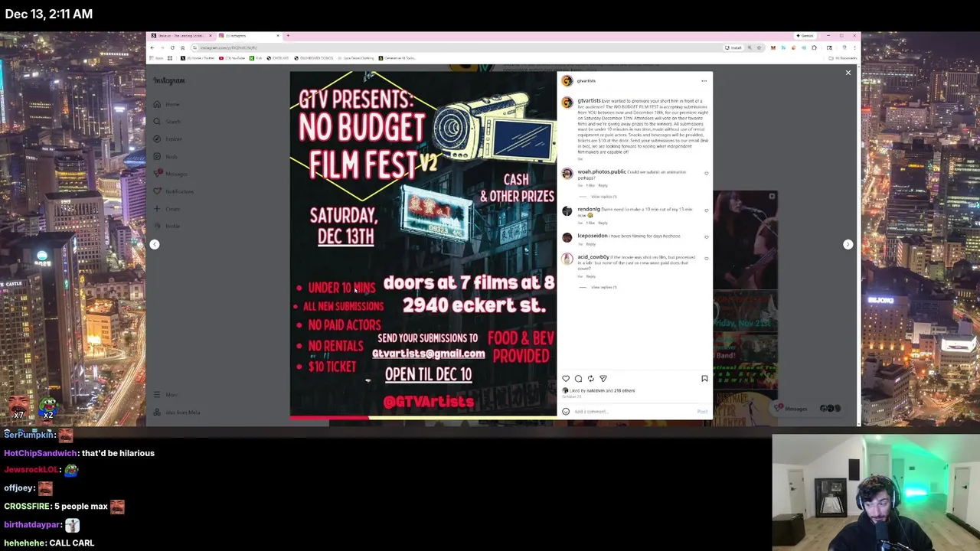
Task: Open Reels in Instagram sidebar
Action: 166,157
